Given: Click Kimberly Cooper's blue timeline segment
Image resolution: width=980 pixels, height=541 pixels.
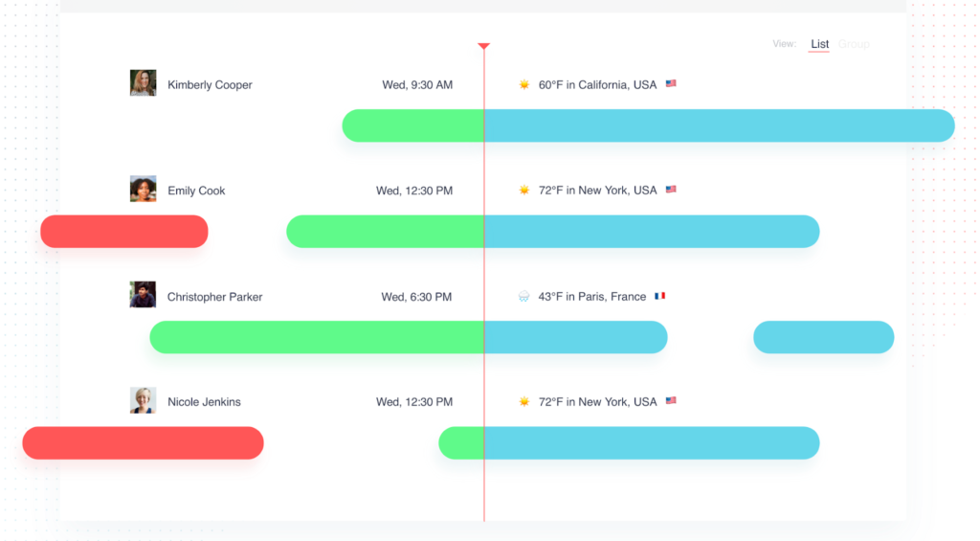Looking at the screenshot, I should (720, 125).
